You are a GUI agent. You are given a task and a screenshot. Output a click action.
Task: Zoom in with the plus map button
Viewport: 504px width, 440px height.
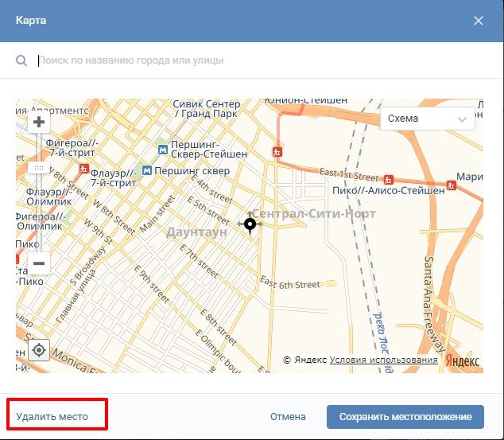coord(38,122)
